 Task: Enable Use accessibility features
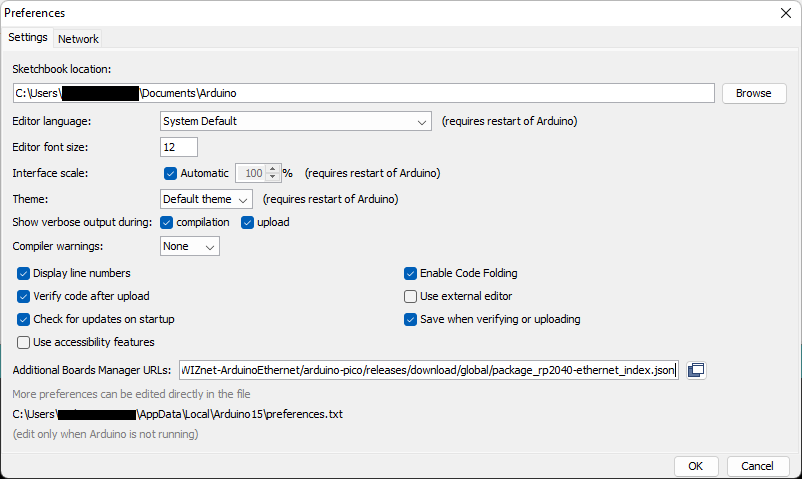(24, 342)
